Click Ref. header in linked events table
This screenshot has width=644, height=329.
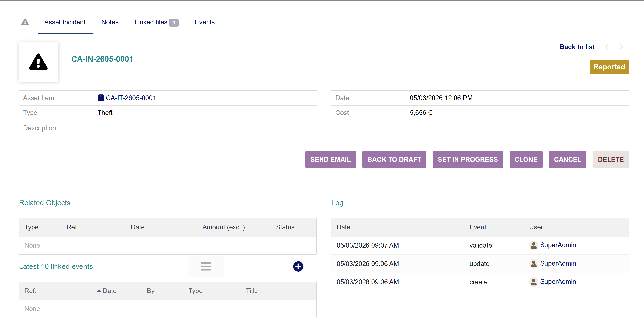pos(30,291)
